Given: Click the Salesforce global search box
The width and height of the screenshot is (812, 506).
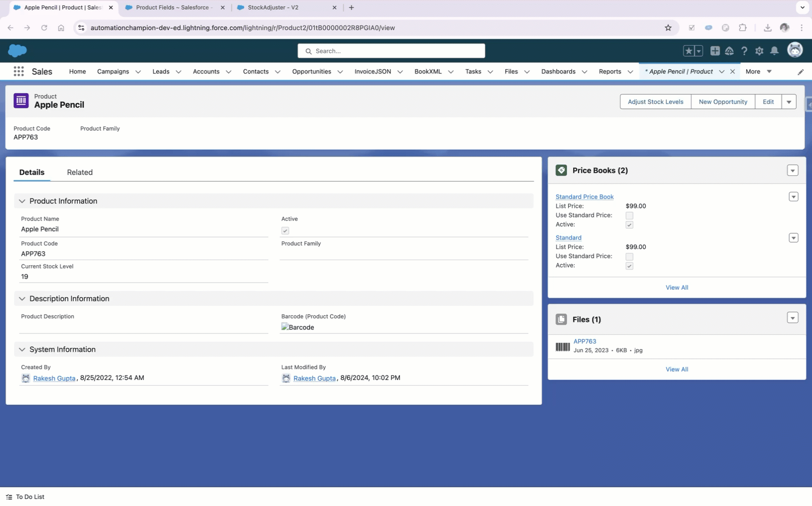Looking at the screenshot, I should click(x=391, y=51).
